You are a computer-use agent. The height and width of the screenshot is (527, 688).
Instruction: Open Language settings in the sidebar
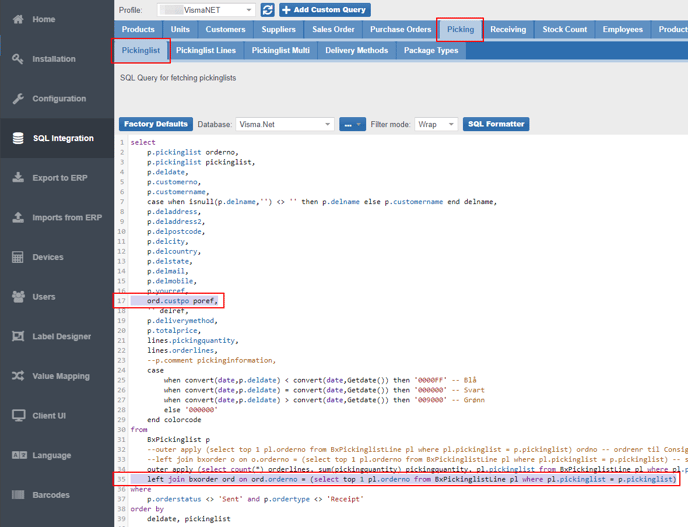pyautogui.click(x=57, y=455)
